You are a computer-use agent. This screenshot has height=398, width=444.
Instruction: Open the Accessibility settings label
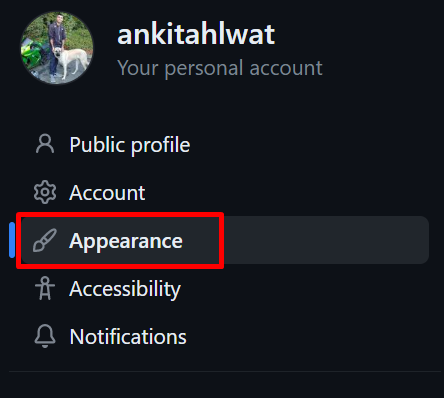click(125, 289)
